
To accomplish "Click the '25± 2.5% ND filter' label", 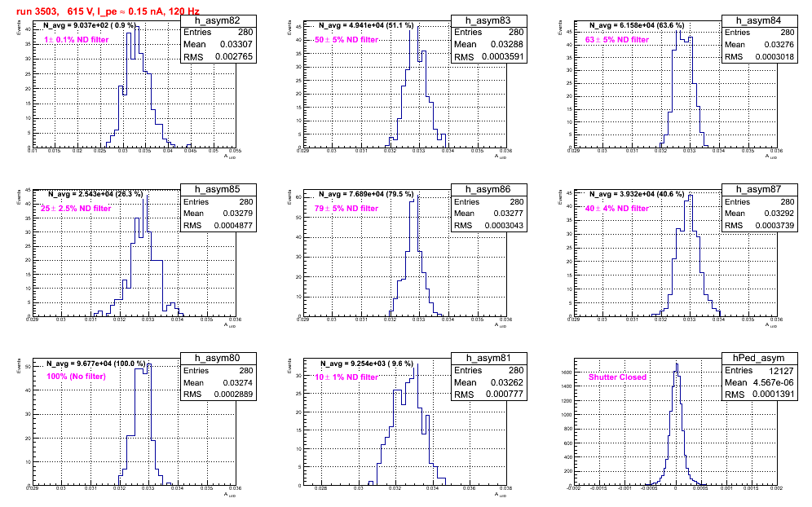I will tap(76, 209).
